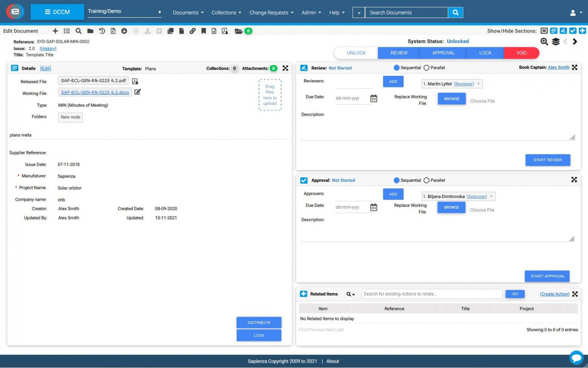The image size is (588, 368).
Task: Open the edit pencil next to Working File
Action: [138, 92]
